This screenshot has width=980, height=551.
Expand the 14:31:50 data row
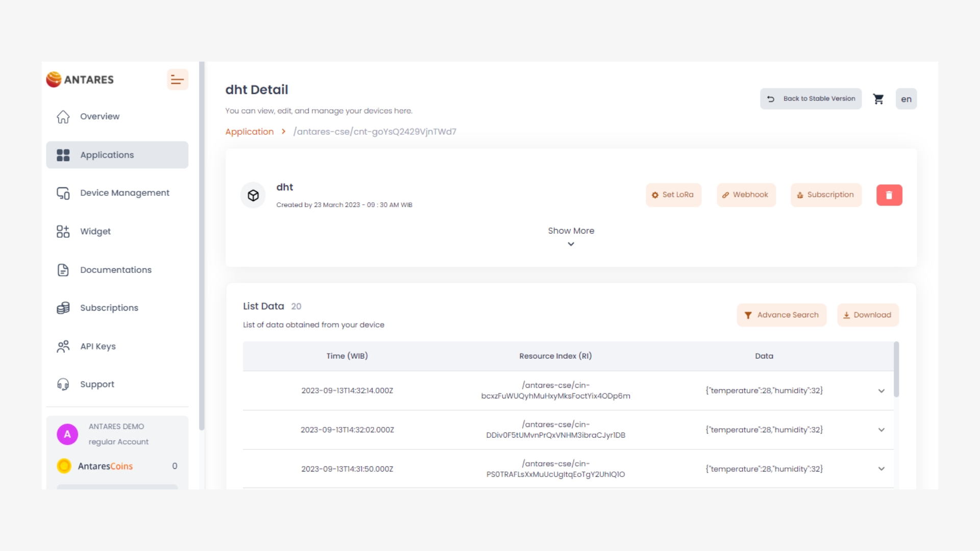(x=881, y=469)
